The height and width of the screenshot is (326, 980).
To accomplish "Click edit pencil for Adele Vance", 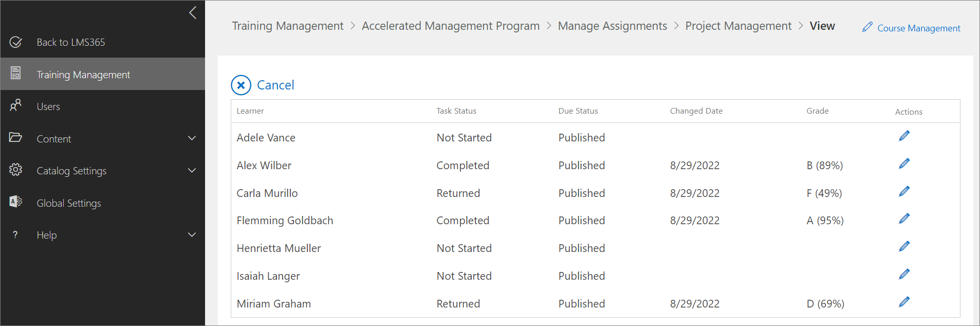I will (x=904, y=136).
